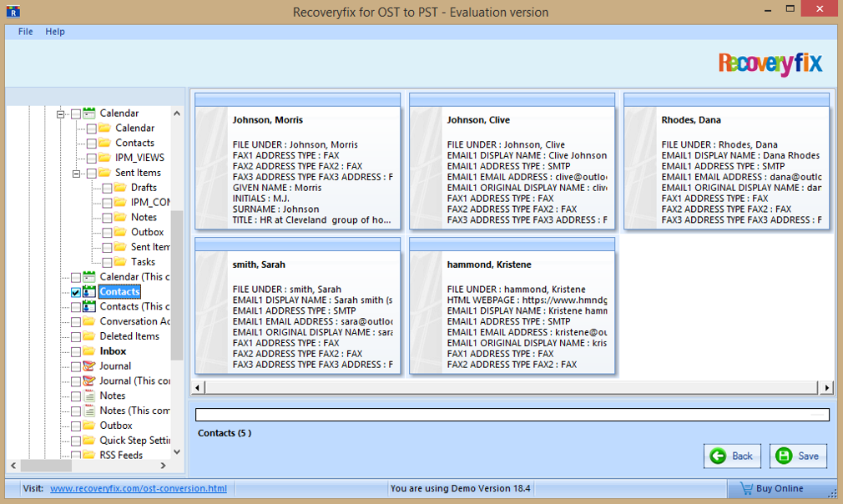Click contacts pane right scroll arrow
The image size is (843, 504).
pyautogui.click(x=826, y=387)
